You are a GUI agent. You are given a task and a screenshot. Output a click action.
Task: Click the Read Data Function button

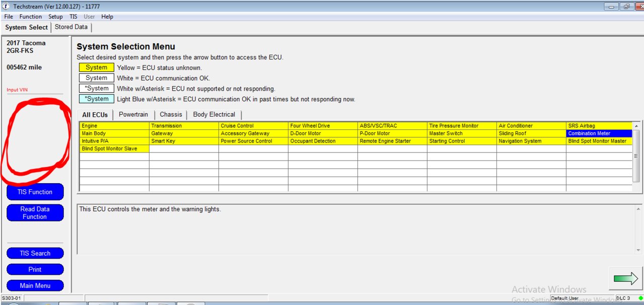pyautogui.click(x=35, y=213)
